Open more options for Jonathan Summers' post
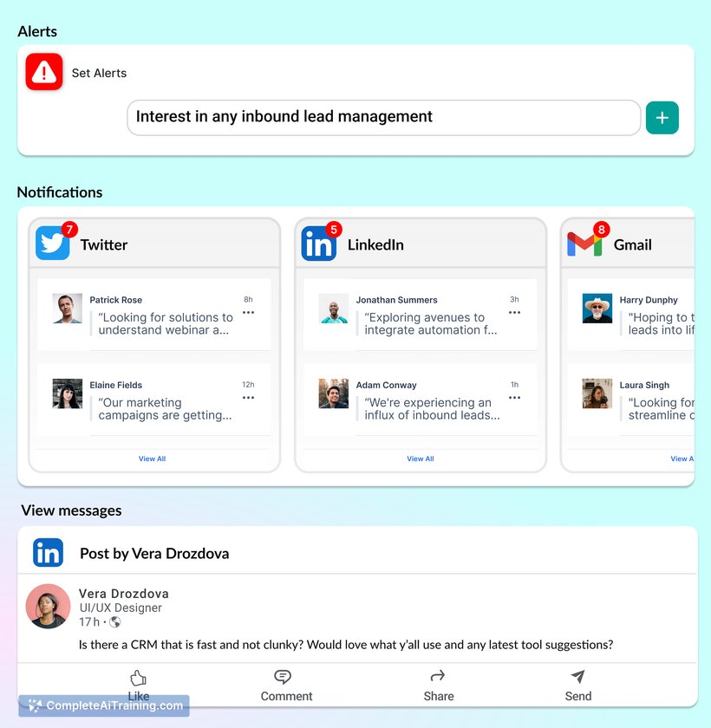 coord(514,313)
